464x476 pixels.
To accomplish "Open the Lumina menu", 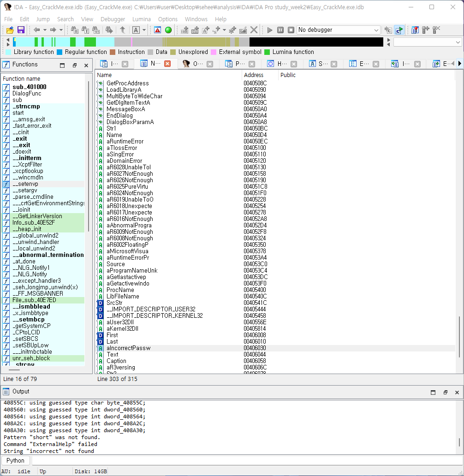I will pyautogui.click(x=142, y=19).
